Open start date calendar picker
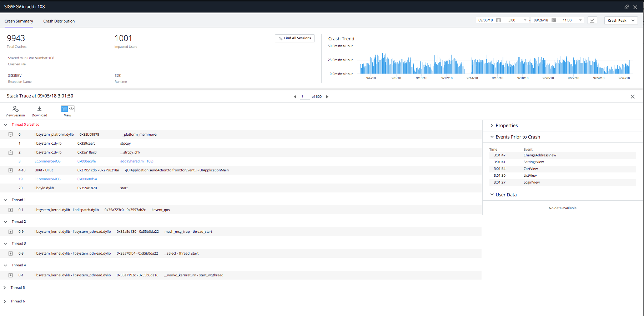Screen dimensions: 644x316 coord(498,20)
